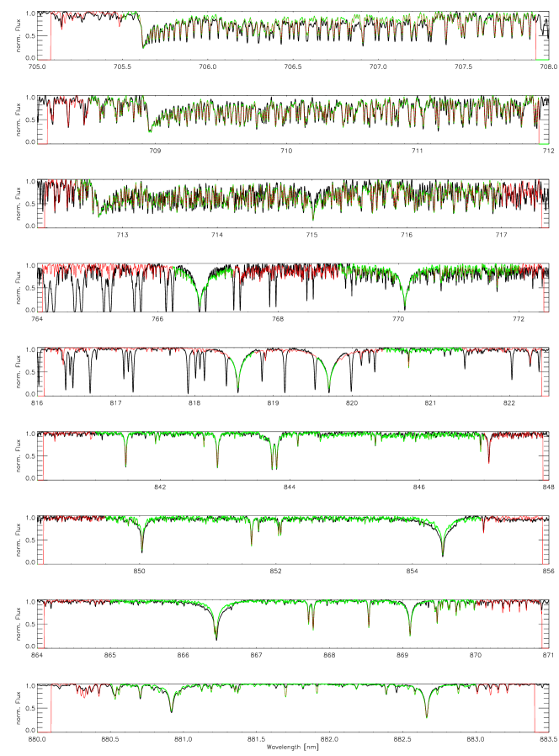Click 'norm. Flux' label of the 880–883.5 panel
This screenshot has height=756, width=559.
[19, 708]
